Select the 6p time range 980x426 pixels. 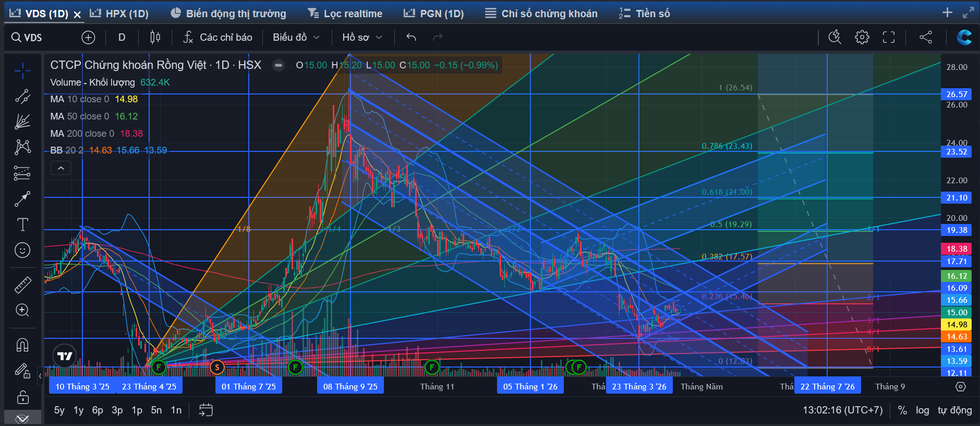tap(98, 410)
